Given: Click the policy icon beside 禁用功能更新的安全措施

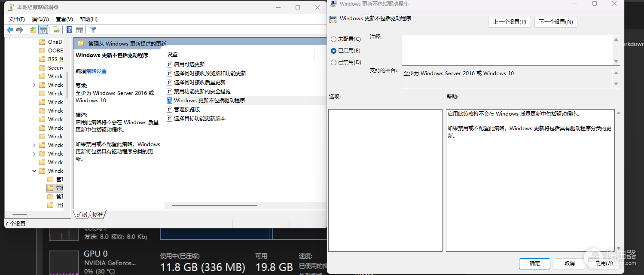Looking at the screenshot, I should coord(169,91).
